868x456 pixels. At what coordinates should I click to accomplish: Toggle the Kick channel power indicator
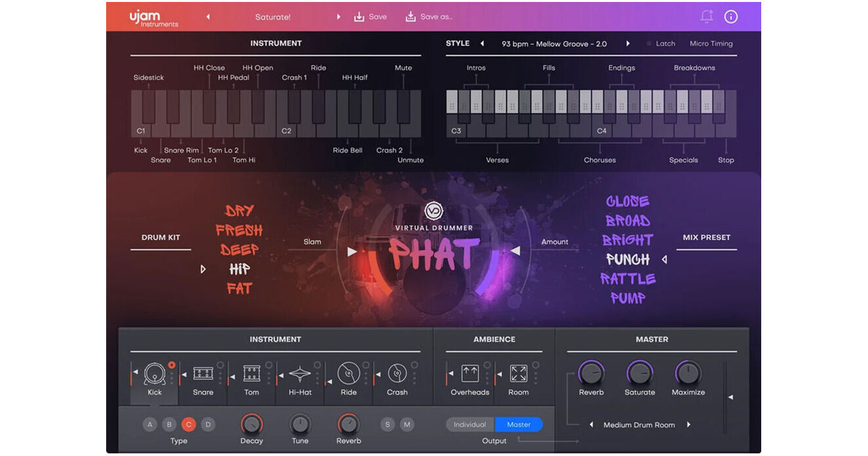pyautogui.click(x=172, y=365)
